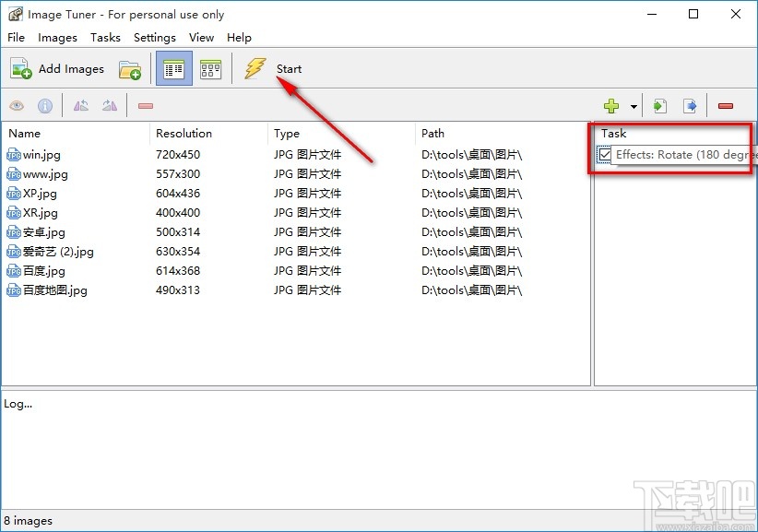Select the 爱奇艺 (2).jpg file row

[296, 252]
